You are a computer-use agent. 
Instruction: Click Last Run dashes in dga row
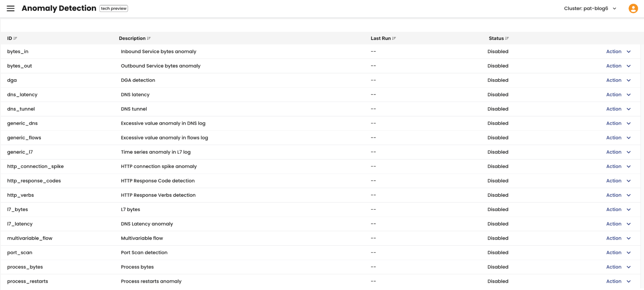pos(373,80)
